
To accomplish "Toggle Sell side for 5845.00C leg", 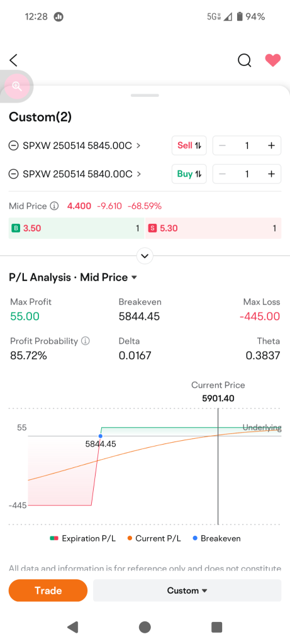I will (189, 145).
